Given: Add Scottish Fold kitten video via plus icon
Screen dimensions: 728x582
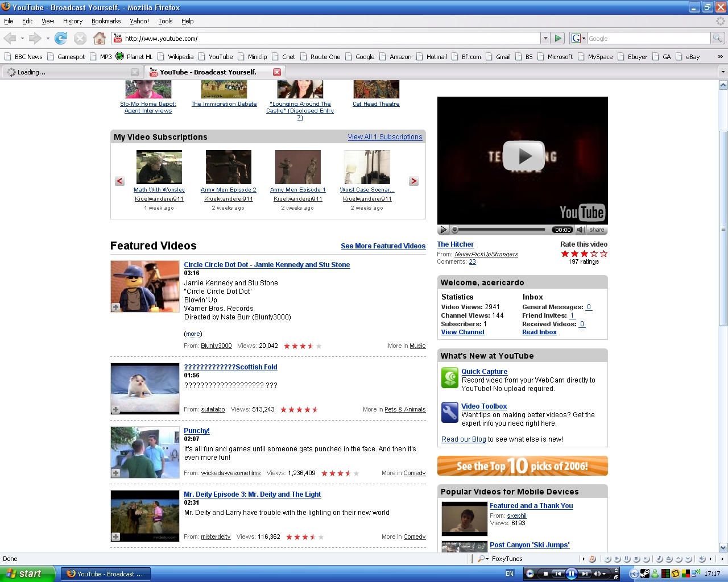Looking at the screenshot, I should pyautogui.click(x=115, y=410).
